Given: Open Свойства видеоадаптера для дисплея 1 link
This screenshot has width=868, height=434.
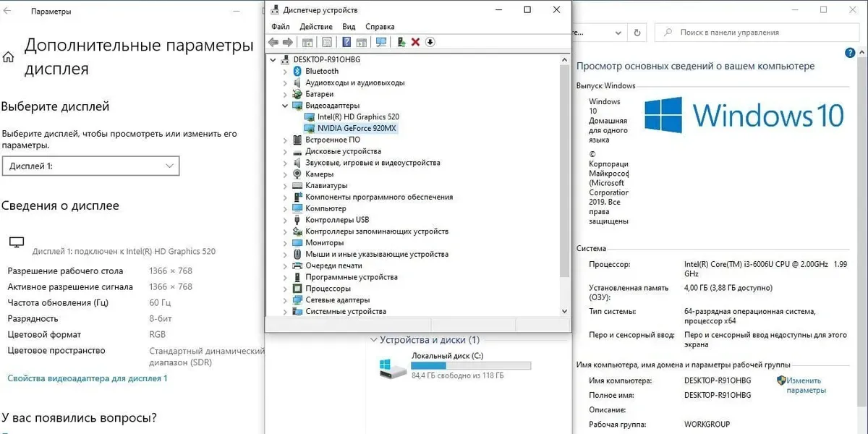Looking at the screenshot, I should (87, 378).
